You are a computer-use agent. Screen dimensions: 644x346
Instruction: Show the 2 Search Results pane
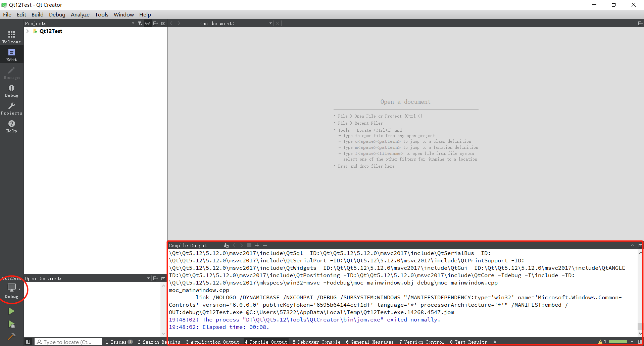(x=159, y=342)
